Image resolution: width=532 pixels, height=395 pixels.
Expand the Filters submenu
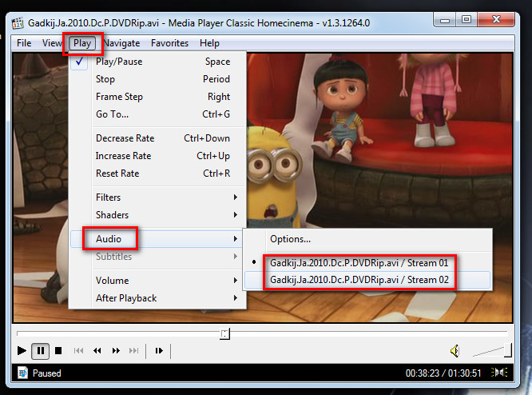point(158,197)
